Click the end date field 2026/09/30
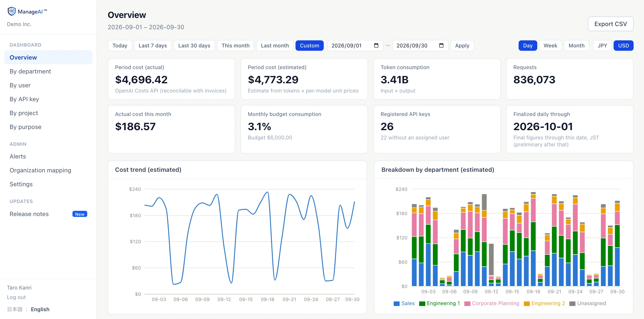This screenshot has width=644, height=319. [x=420, y=45]
